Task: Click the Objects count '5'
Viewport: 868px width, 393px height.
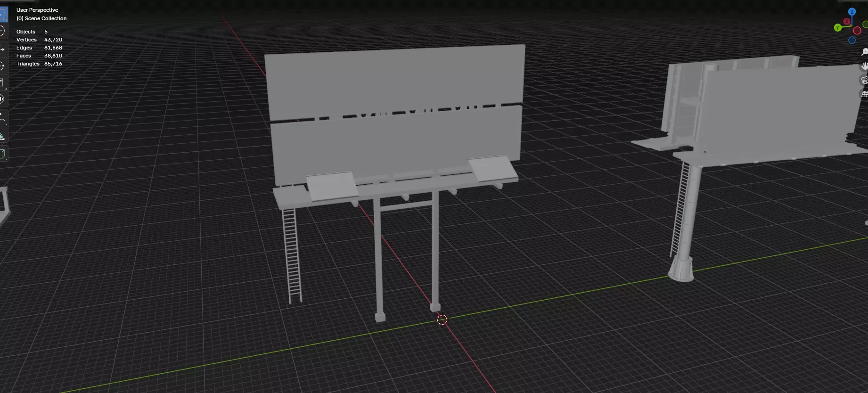Action: [x=46, y=32]
